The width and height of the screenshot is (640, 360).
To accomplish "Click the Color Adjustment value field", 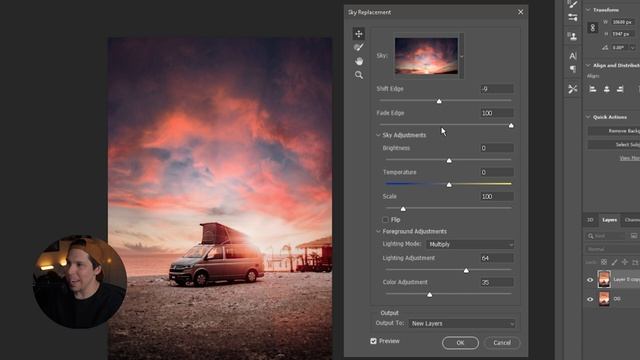I will (496, 282).
